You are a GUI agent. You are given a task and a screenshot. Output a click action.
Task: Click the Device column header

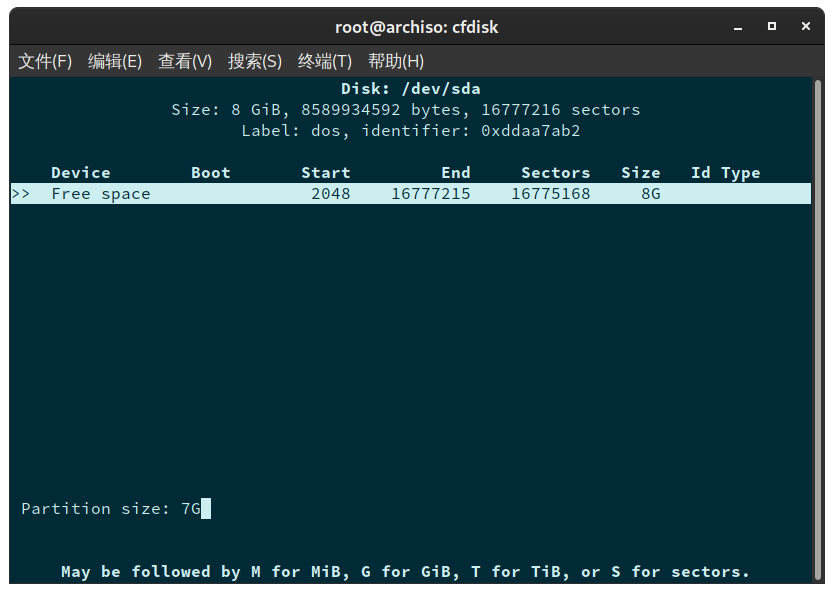[x=80, y=172]
